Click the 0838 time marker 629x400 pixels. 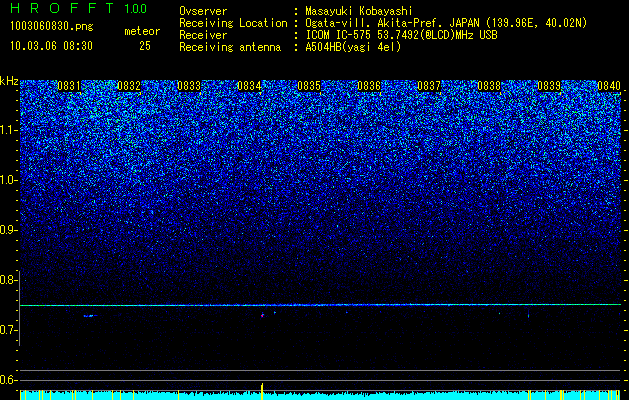point(489,86)
